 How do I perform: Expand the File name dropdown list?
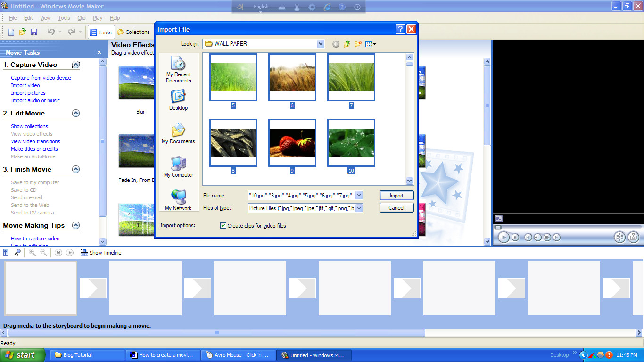359,196
